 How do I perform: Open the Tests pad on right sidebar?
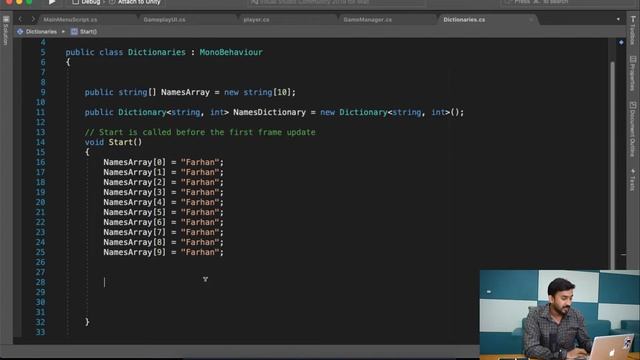coord(633,180)
